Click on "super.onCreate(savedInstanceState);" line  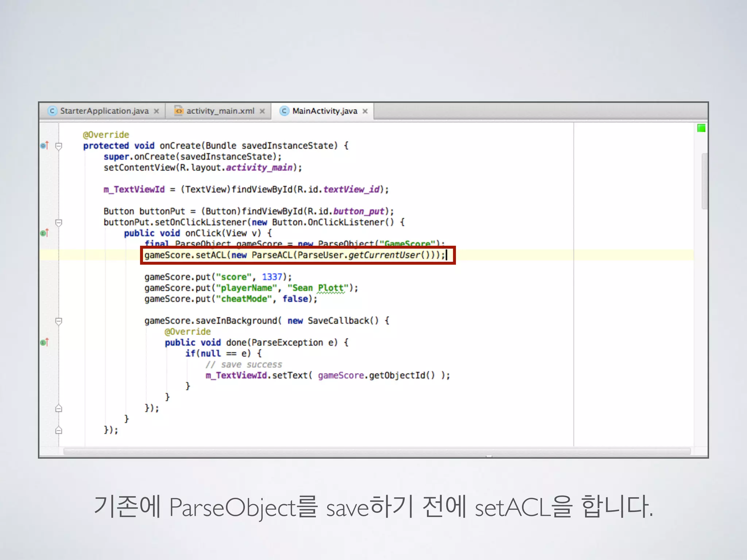coord(193,157)
